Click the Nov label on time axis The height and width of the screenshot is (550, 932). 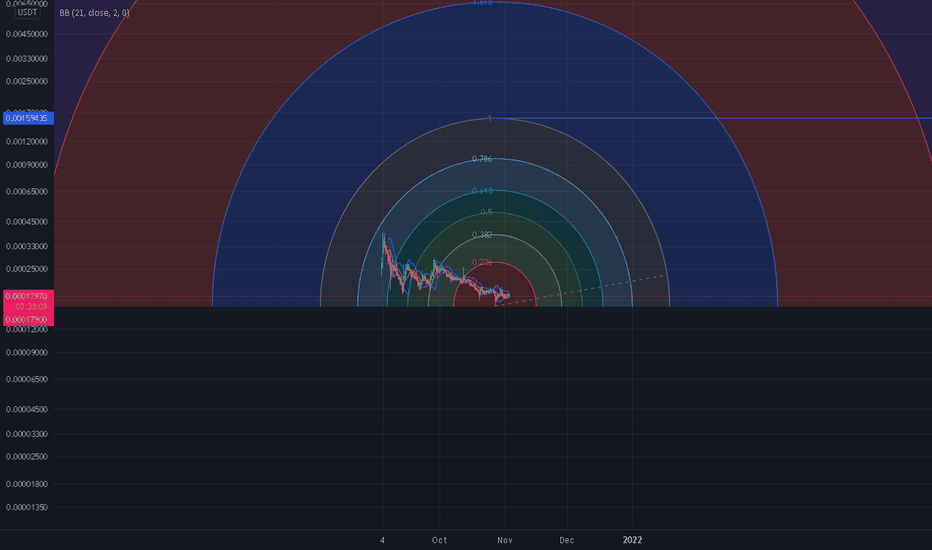505,540
